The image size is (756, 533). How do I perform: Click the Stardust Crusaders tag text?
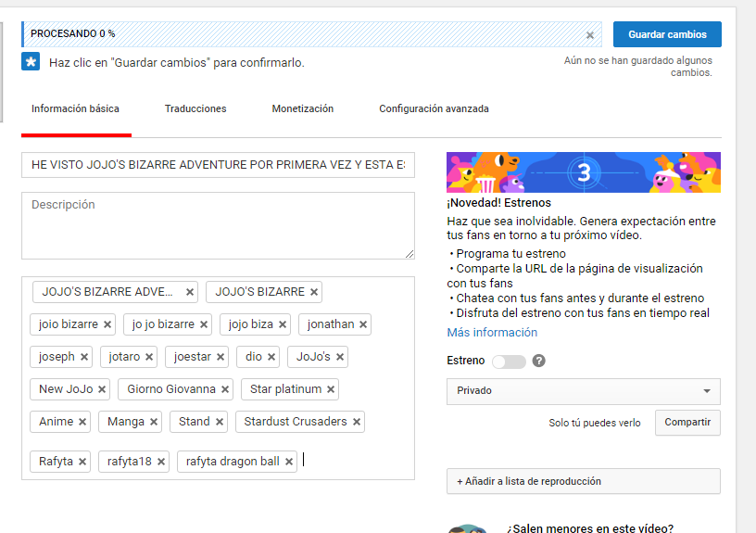(296, 422)
